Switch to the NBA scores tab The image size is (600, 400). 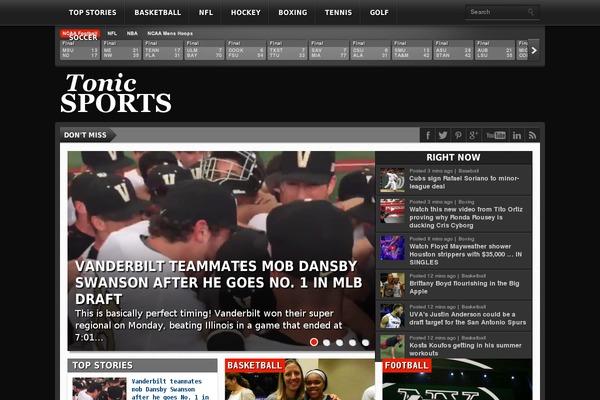click(x=132, y=34)
